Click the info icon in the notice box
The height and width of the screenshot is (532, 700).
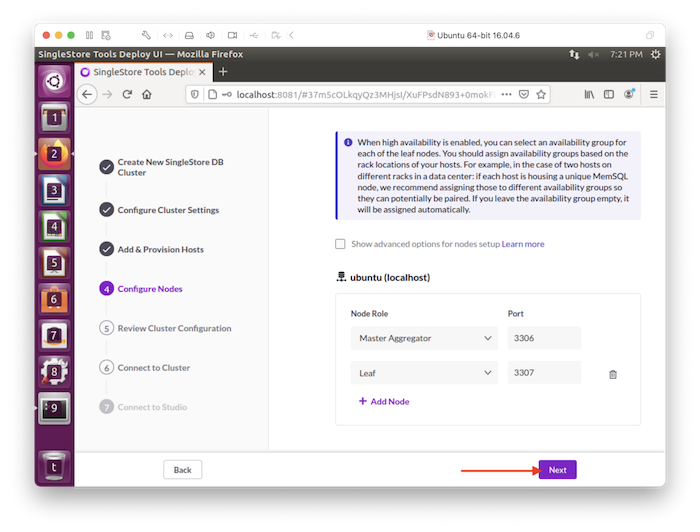point(348,142)
